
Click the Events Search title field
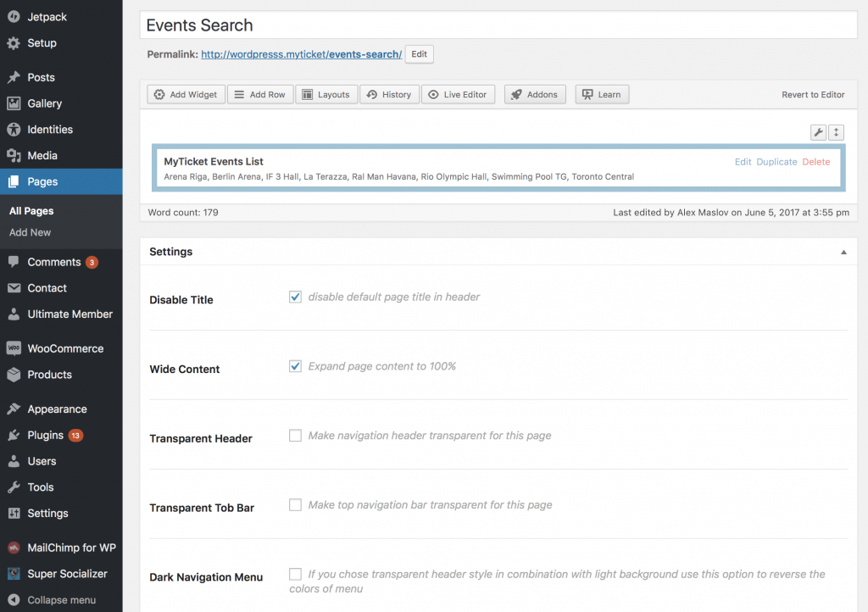coord(498,25)
